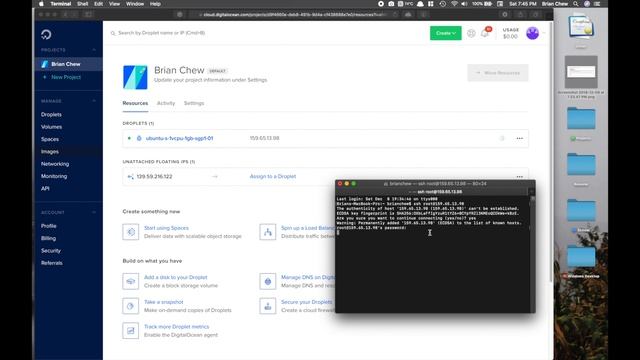Click the Take a snapshot icon

pos(131,306)
